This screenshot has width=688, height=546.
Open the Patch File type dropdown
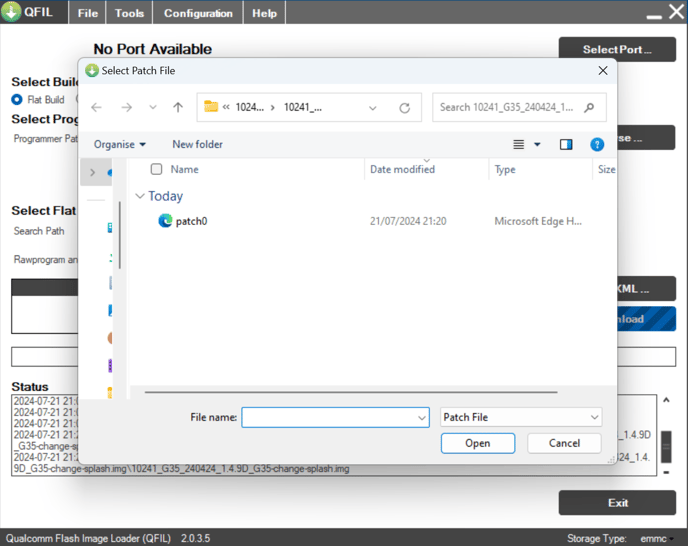pos(521,417)
